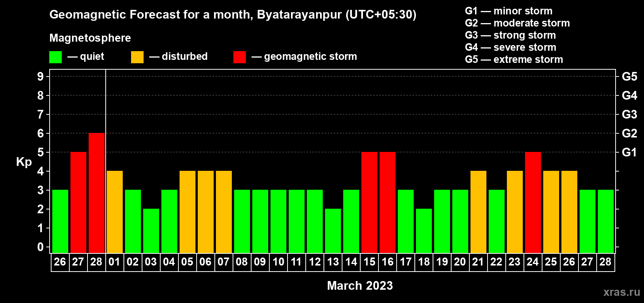The width and height of the screenshot is (644, 303).
Task: Select the orange bar for March 23
Action: (x=515, y=212)
